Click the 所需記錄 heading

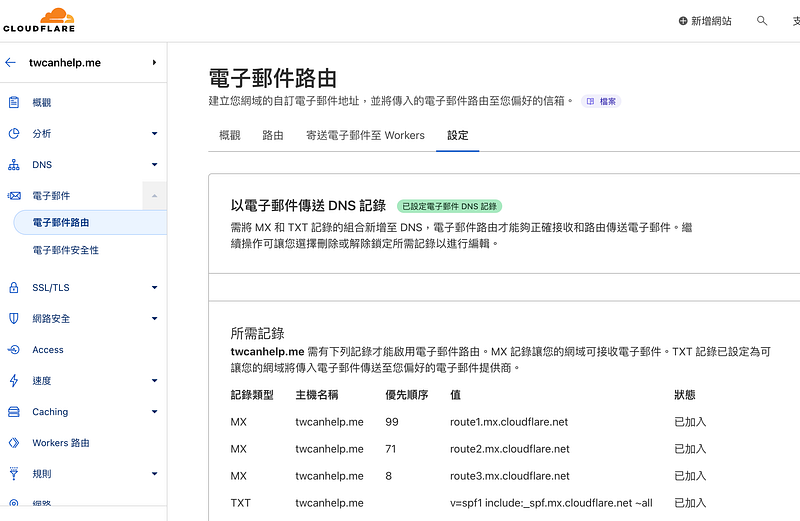point(257,334)
